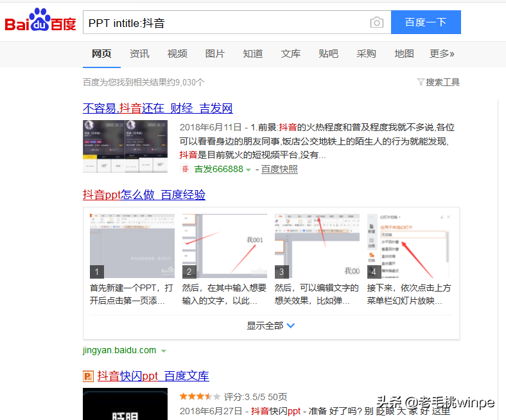Open result 不容易,抖音还在_财经_吉发网
This screenshot has height=420, width=506.
pyautogui.click(x=158, y=108)
